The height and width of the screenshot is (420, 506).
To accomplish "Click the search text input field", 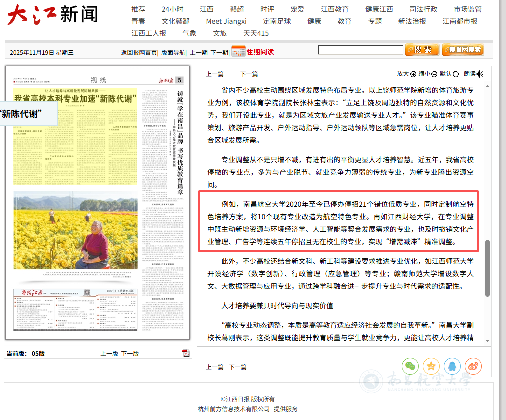I will [x=360, y=50].
